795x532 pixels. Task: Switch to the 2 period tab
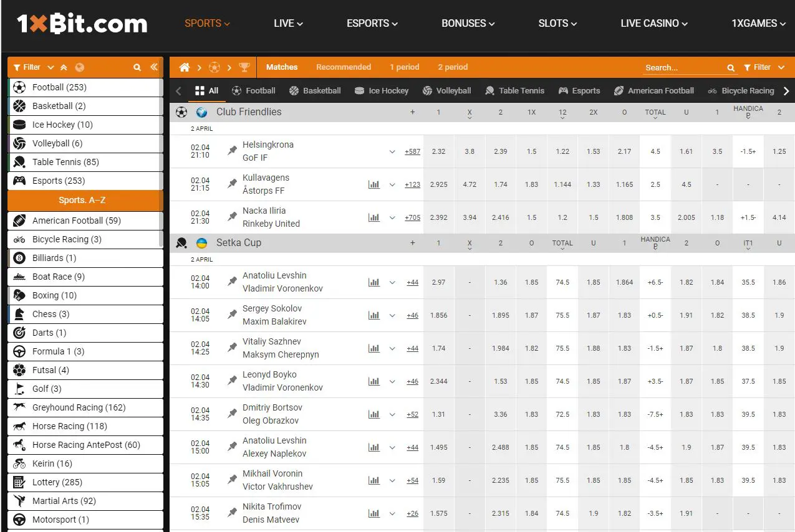tap(453, 67)
